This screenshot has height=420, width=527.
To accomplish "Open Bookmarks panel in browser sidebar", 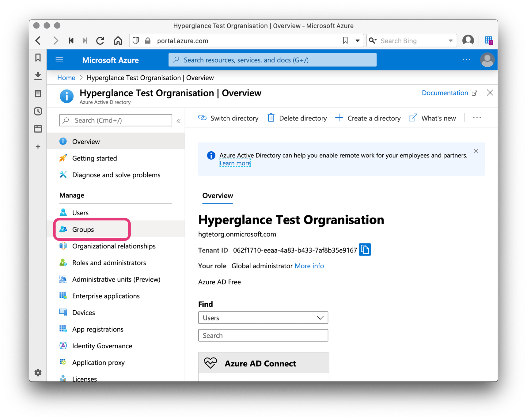I will (38, 58).
